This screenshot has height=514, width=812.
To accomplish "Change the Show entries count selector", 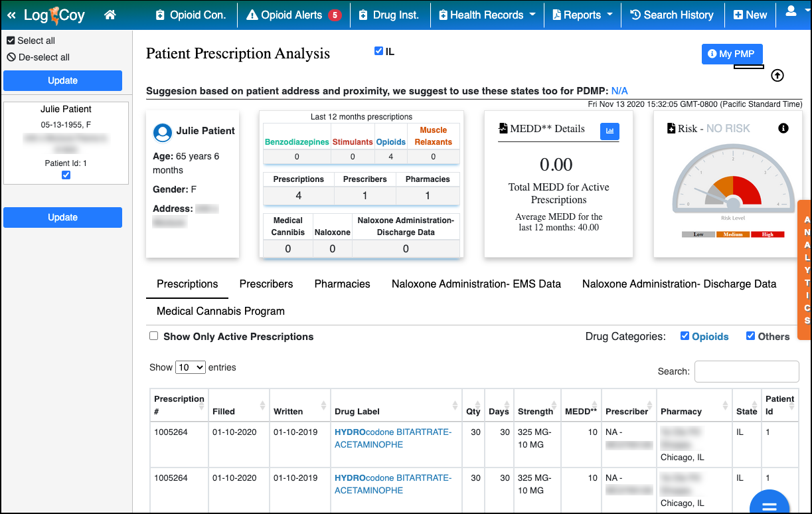I will (190, 367).
